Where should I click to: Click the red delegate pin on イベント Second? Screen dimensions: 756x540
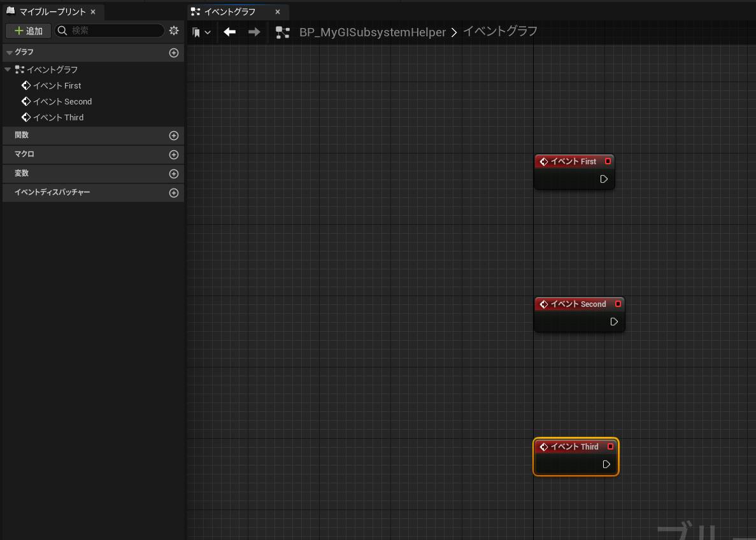(618, 304)
